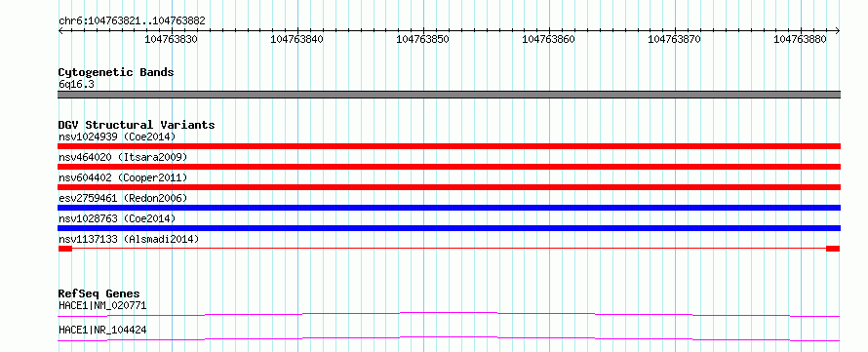Open variant label esv2759461 (Redon2006)
Image resolution: width=868 pixels, height=352 pixels.
click(x=123, y=198)
